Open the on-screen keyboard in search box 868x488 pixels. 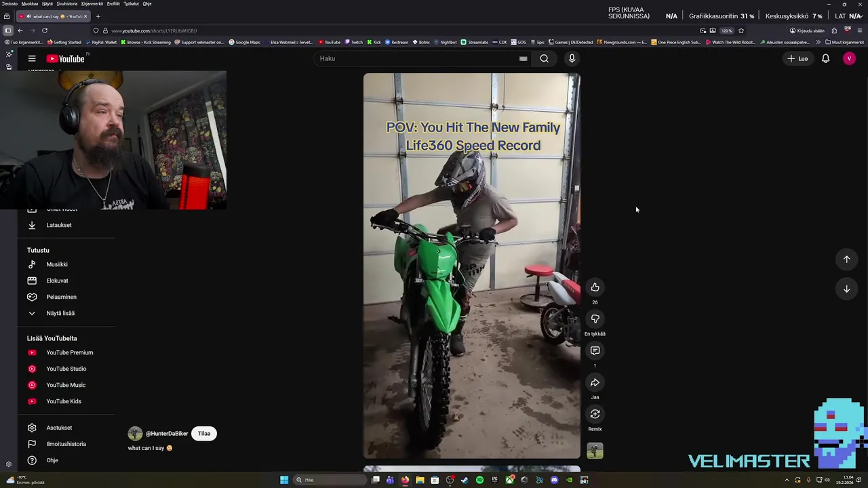pyautogui.click(x=523, y=58)
